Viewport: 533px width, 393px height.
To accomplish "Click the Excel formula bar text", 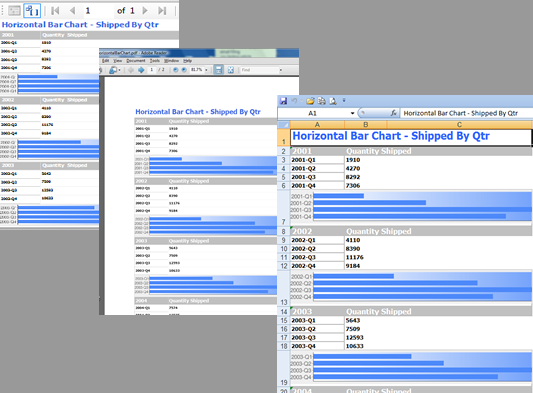I will [x=460, y=113].
